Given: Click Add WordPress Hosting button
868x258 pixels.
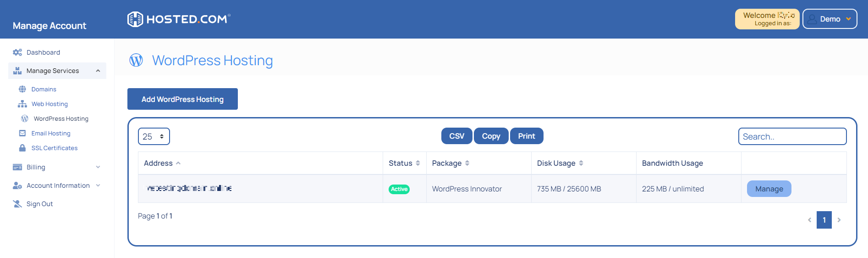Looking at the screenshot, I should coord(182,99).
